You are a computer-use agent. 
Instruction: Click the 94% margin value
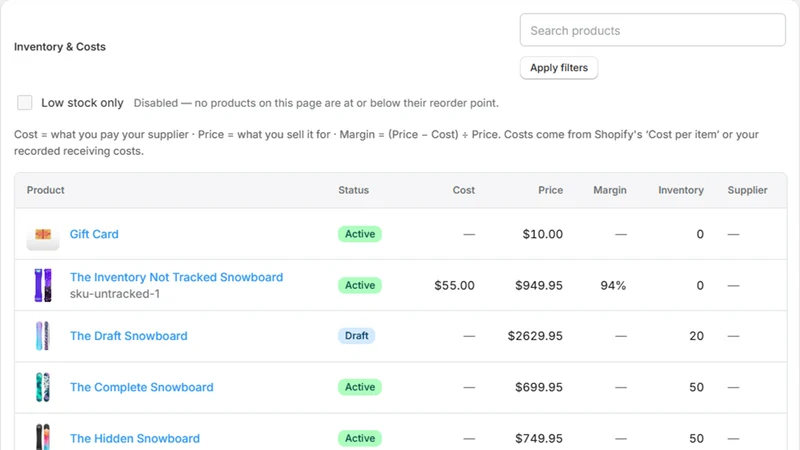click(613, 285)
